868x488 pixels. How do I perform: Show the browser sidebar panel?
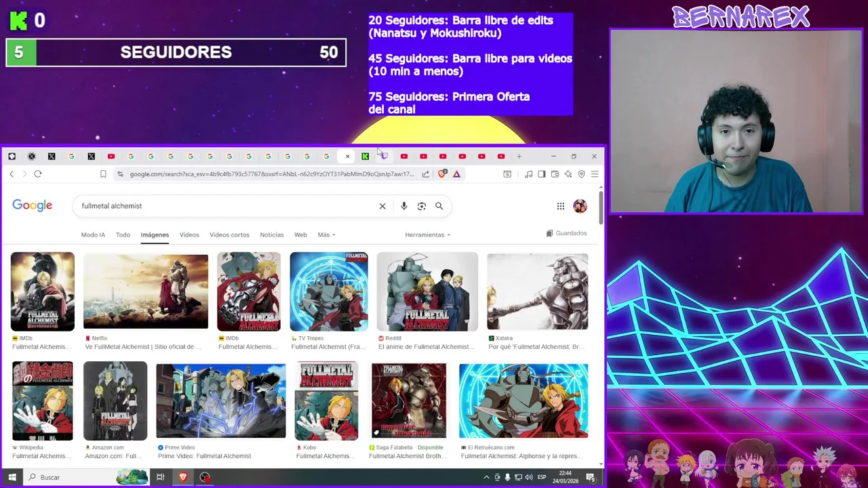pyautogui.click(x=541, y=174)
